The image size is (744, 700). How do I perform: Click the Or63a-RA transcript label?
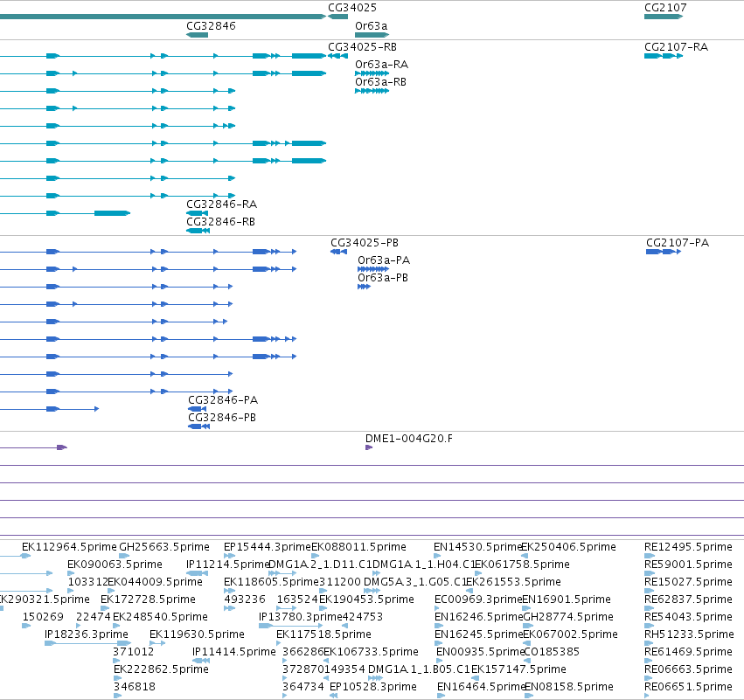(x=381, y=65)
